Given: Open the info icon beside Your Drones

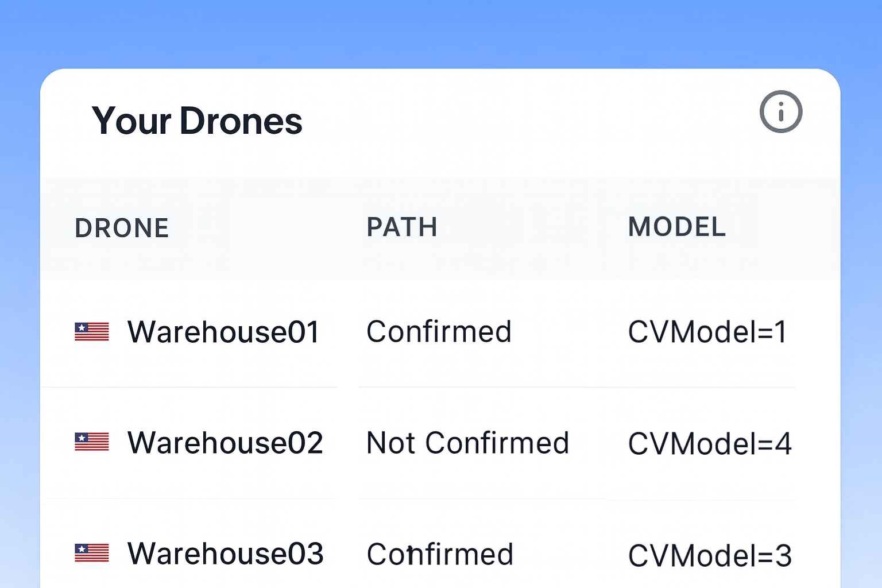Looking at the screenshot, I should point(780,111).
